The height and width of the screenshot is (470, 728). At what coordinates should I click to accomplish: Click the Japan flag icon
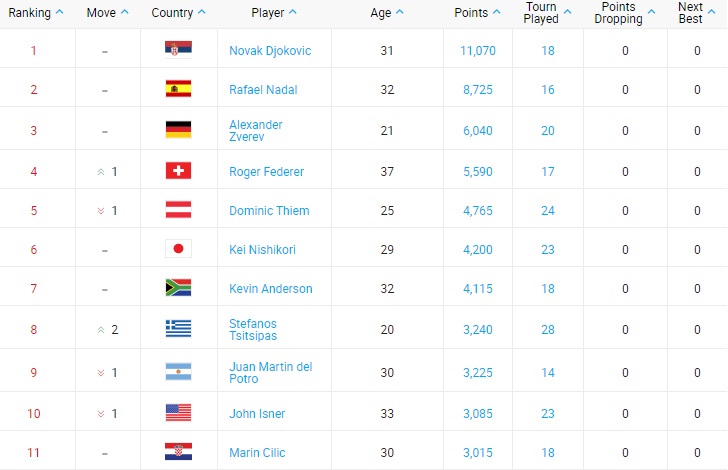pyautogui.click(x=178, y=248)
